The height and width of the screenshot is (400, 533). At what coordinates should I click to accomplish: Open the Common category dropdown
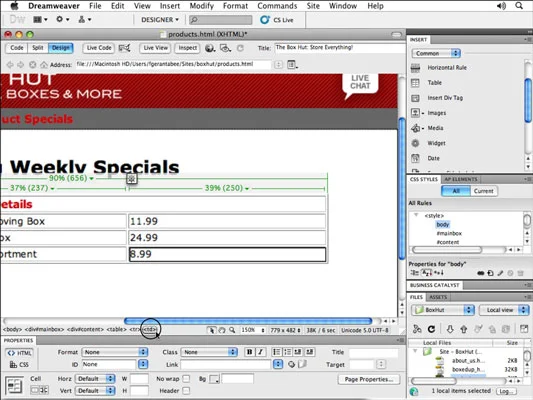[x=436, y=53]
